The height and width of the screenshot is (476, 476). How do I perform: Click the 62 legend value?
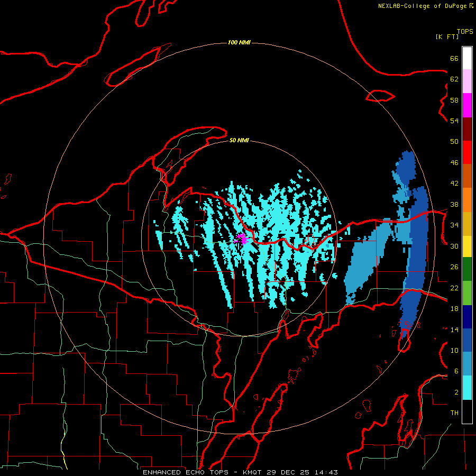point(454,79)
